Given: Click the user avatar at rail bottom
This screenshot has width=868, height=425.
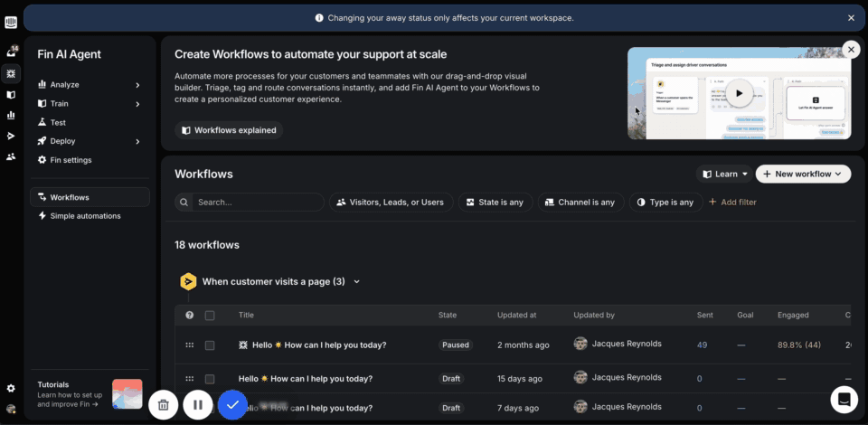Looking at the screenshot, I should coord(11,409).
